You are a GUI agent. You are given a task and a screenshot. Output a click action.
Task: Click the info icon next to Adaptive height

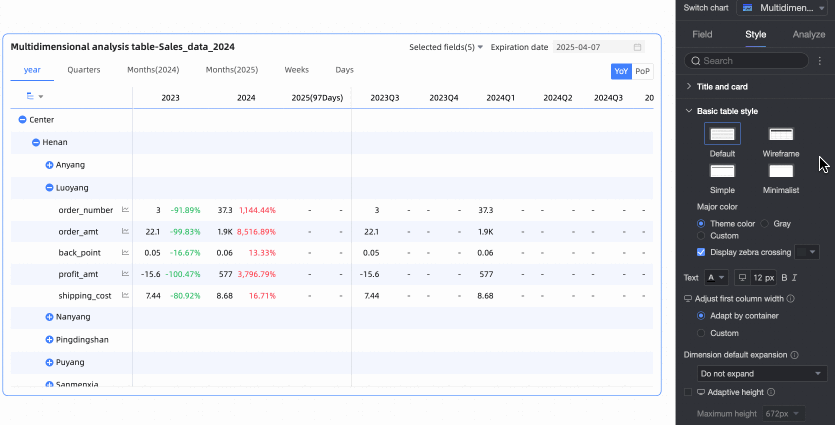click(771, 392)
